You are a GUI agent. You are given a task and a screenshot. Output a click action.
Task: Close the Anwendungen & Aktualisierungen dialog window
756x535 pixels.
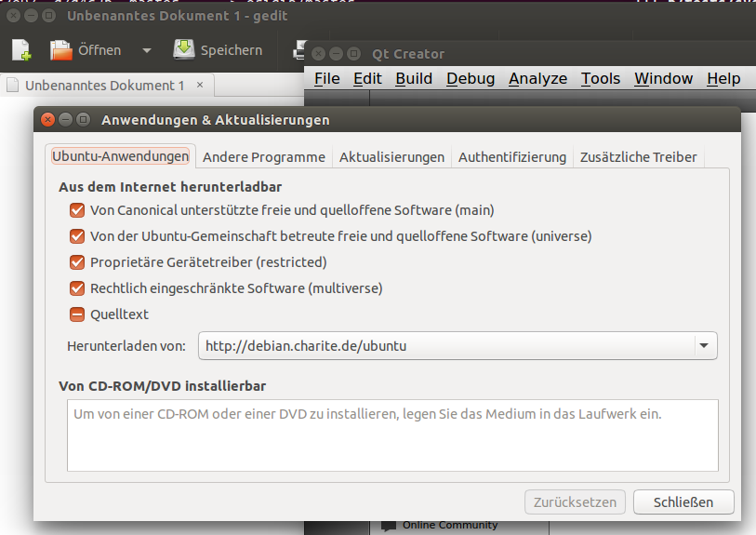point(48,120)
